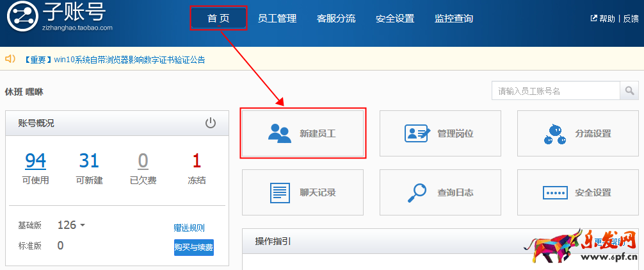
Task: Click the speaker announcement icon
Action: 10,59
